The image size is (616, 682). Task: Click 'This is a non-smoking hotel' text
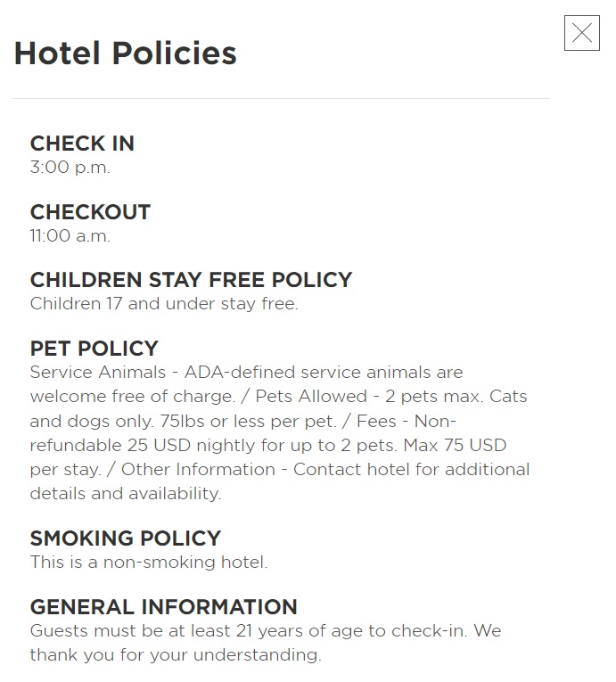[148, 563]
